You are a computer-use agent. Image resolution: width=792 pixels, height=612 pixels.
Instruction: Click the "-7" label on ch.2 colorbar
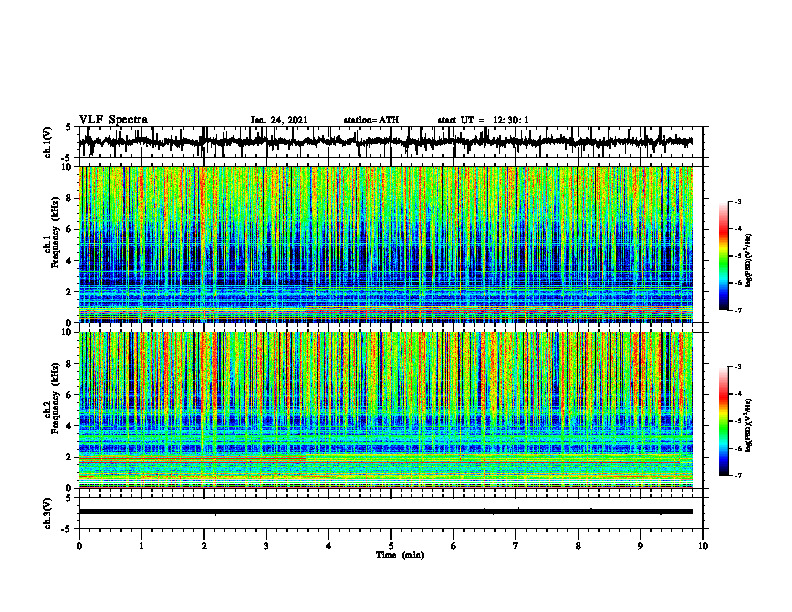pyautogui.click(x=738, y=476)
